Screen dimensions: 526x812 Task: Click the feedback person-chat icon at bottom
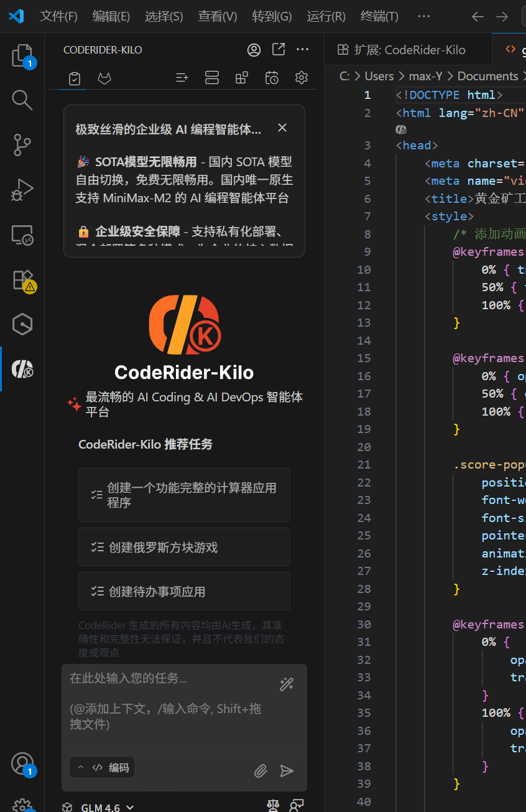[297, 806]
